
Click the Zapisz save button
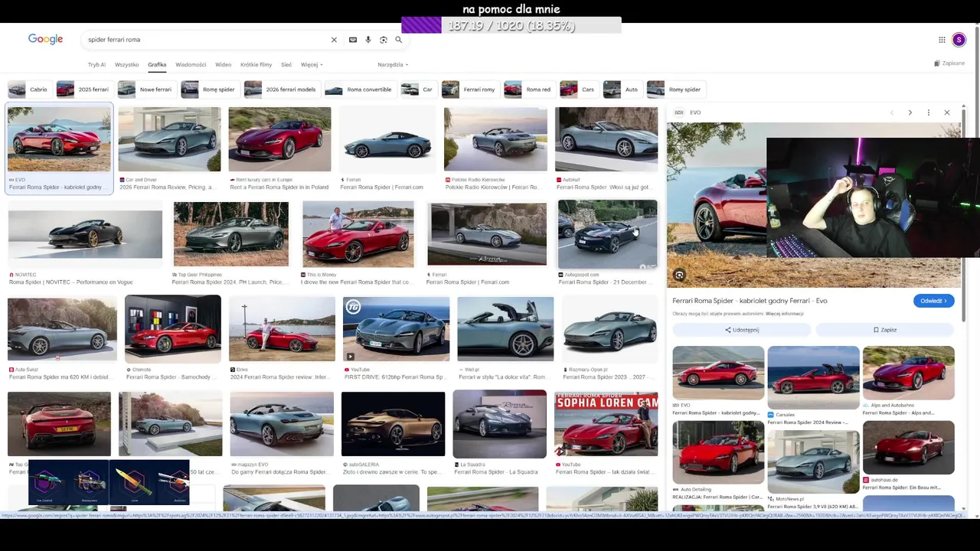(x=885, y=330)
